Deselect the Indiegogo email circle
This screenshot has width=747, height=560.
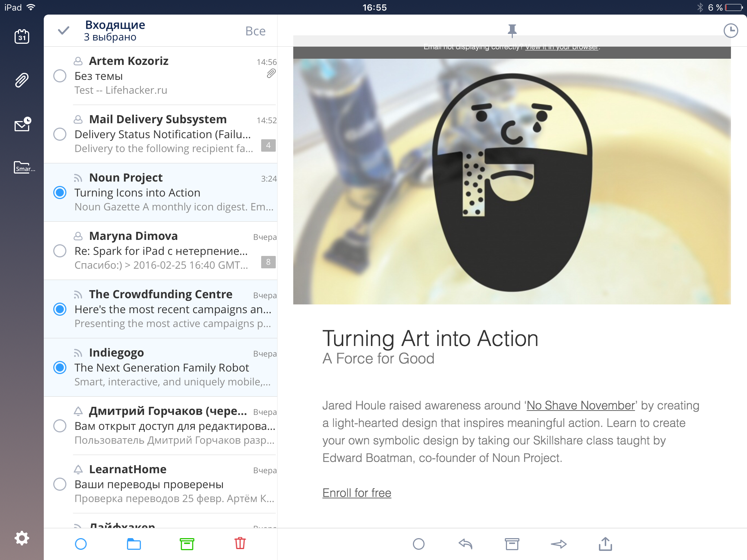point(60,367)
